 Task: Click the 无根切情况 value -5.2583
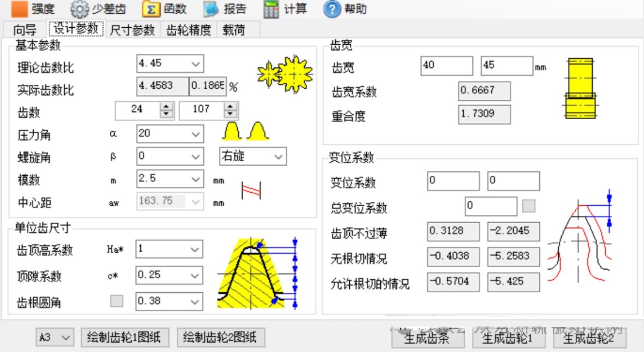pos(513,257)
